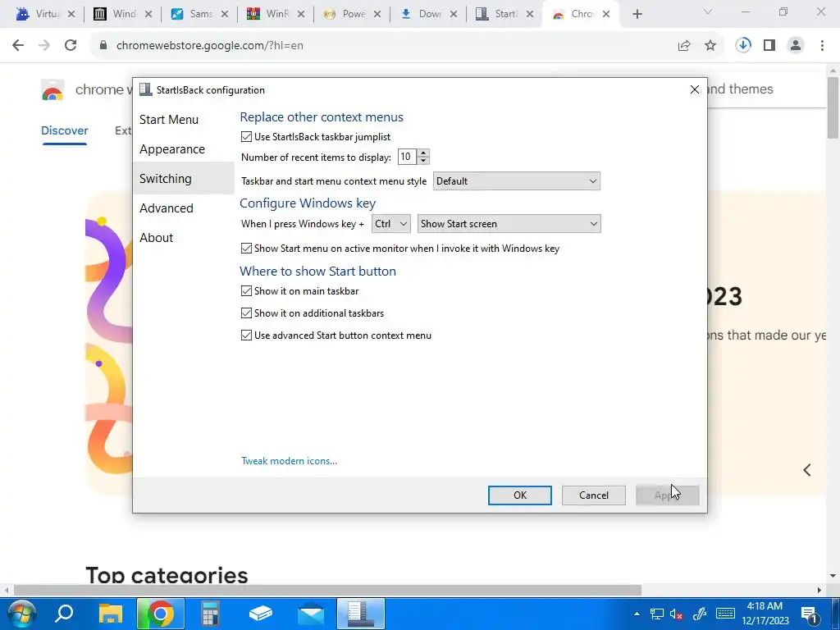The image size is (840, 630).
Task: Click Apply button
Action: (x=668, y=495)
